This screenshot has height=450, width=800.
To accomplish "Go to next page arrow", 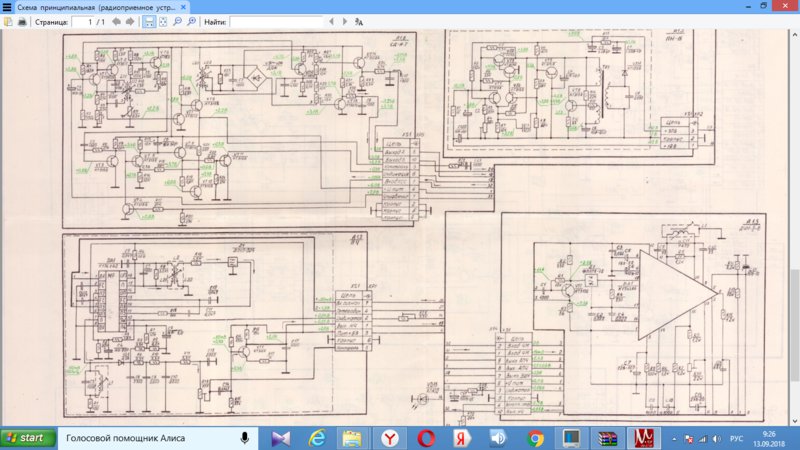I will (130, 22).
